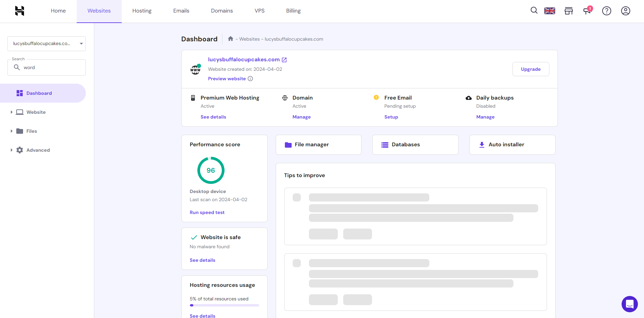The height and width of the screenshot is (318, 644).
Task: Manage the Domain
Action: [x=301, y=117]
